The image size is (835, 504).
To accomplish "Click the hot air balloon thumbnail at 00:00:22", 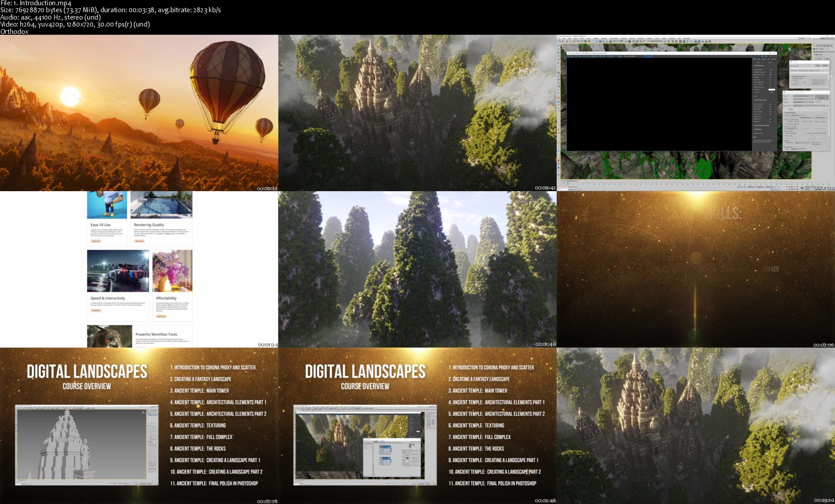I will point(139,113).
